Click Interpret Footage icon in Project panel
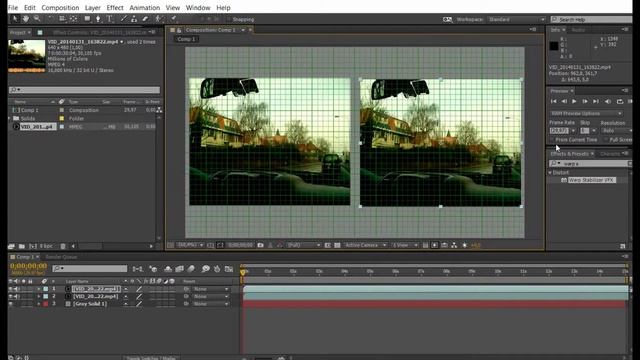 (x=11, y=246)
